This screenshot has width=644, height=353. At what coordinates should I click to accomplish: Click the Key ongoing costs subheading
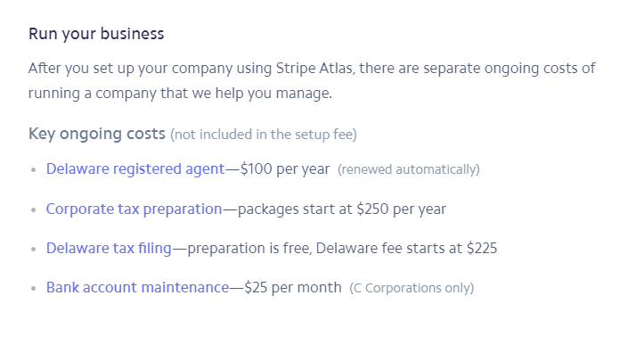click(x=97, y=134)
